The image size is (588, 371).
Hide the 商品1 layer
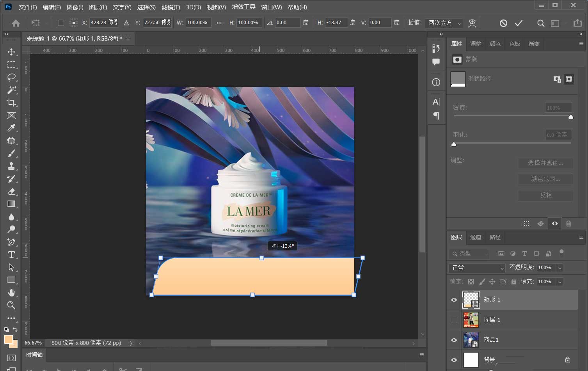pos(454,340)
